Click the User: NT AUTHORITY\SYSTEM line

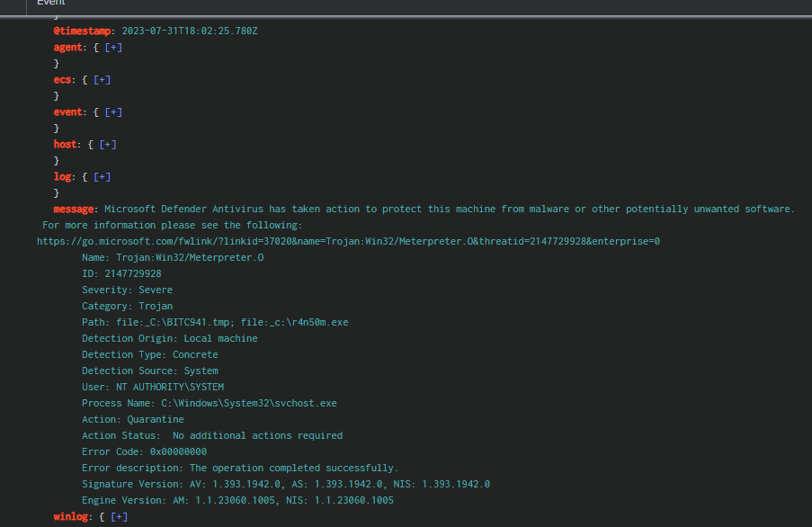[x=153, y=388]
